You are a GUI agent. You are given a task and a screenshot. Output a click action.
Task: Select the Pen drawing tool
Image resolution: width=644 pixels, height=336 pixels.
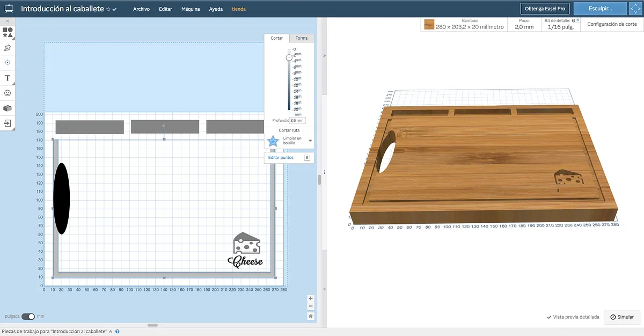pyautogui.click(x=8, y=48)
